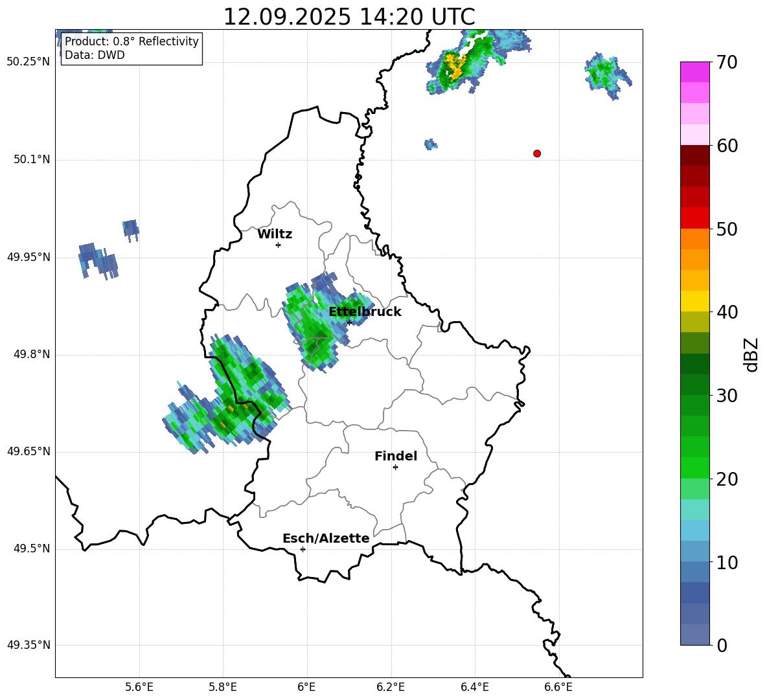Select the Ettelbruck town label
This screenshot has width=767, height=700.
[x=365, y=312]
